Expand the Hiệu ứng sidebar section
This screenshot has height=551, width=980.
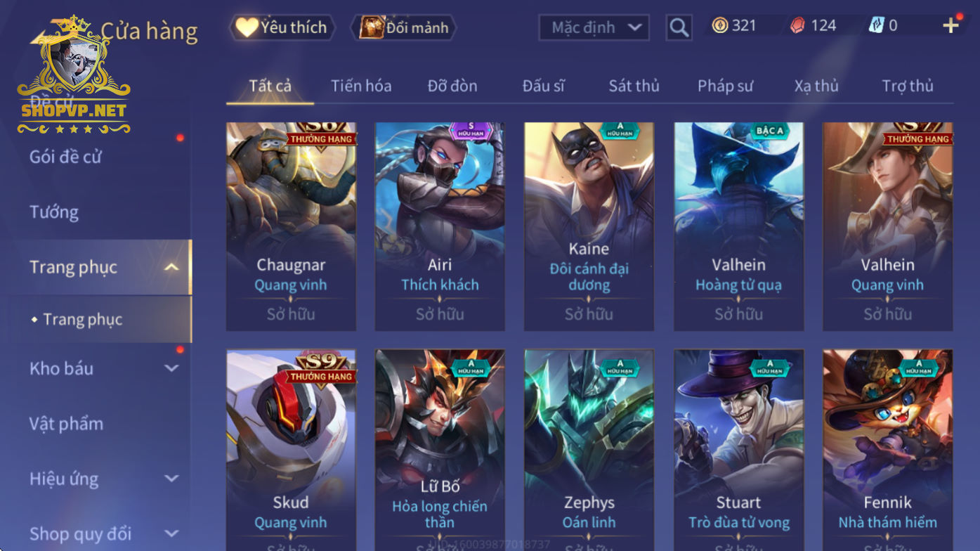[x=171, y=479]
